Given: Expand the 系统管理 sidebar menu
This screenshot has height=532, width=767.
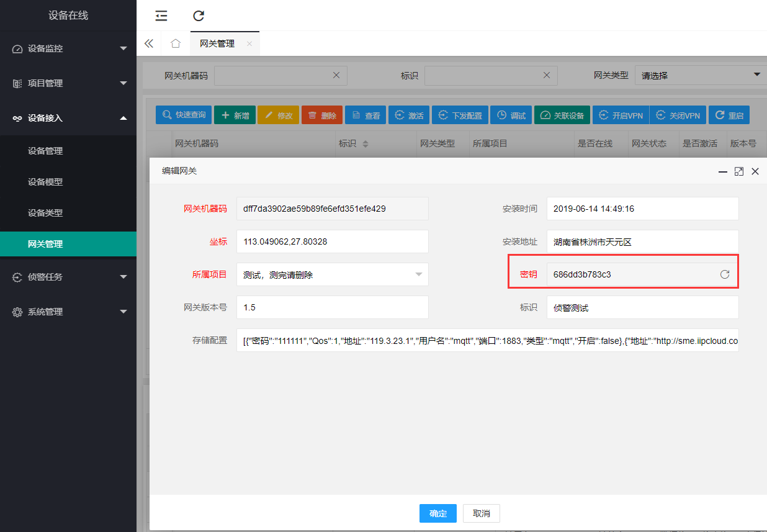Looking at the screenshot, I should (68, 312).
